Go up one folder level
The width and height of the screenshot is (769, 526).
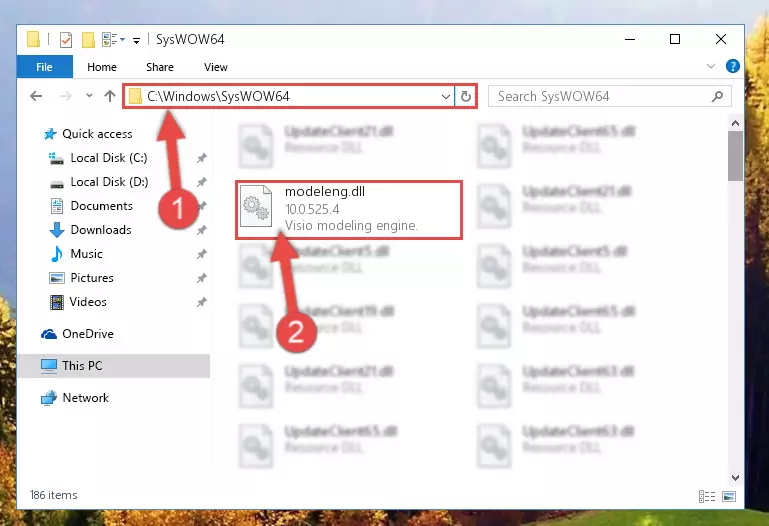pyautogui.click(x=110, y=96)
